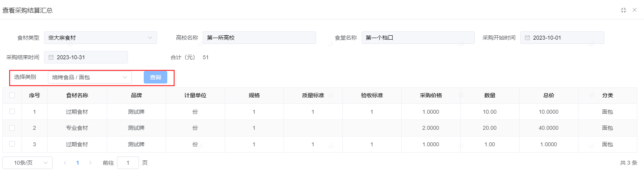Click total price 10.0000 cell
644x178 pixels.
pyautogui.click(x=549, y=112)
